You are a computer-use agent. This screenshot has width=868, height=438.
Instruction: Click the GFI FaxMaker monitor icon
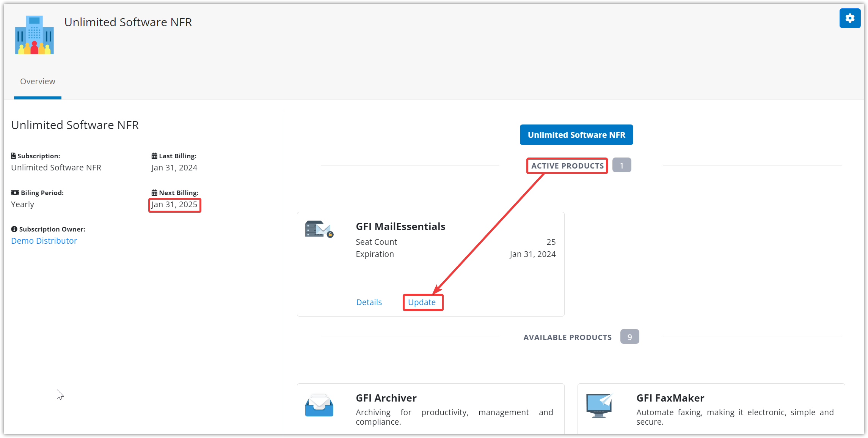(x=600, y=405)
